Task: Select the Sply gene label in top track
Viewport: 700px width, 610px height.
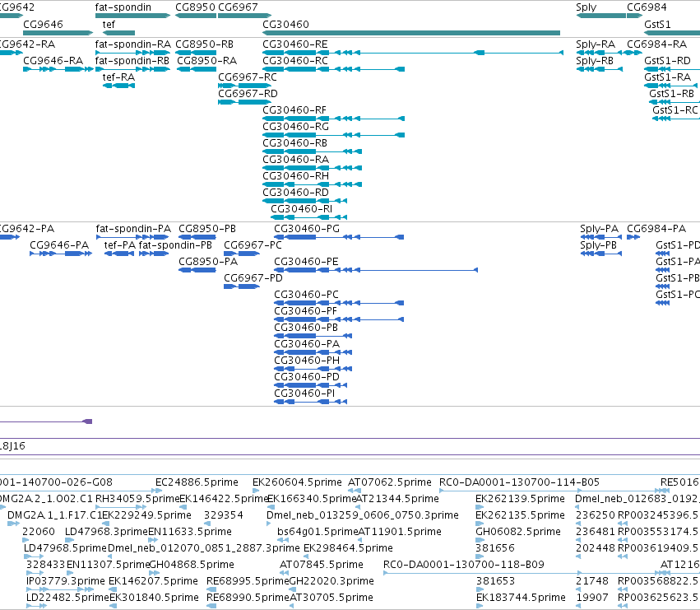Action: pos(586,7)
